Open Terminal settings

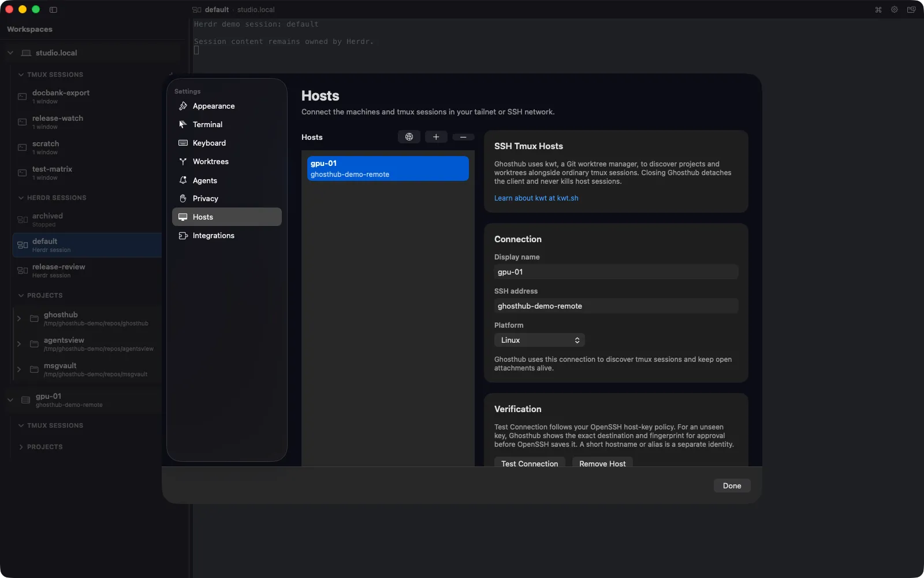click(227, 125)
